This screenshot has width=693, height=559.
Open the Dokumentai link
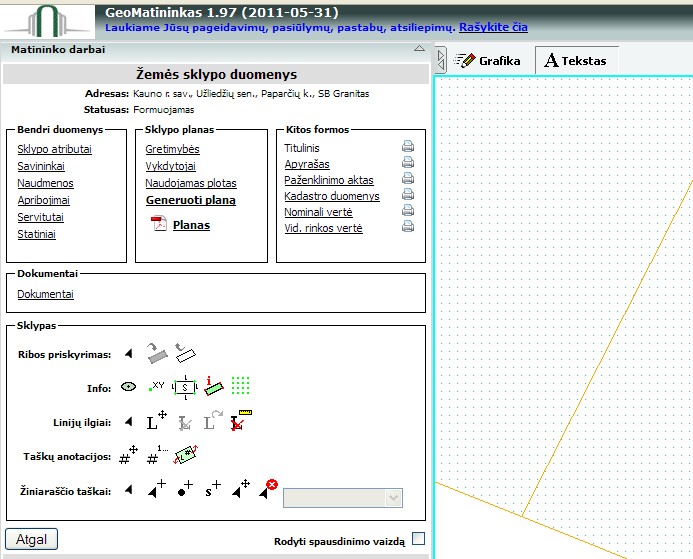(x=46, y=294)
